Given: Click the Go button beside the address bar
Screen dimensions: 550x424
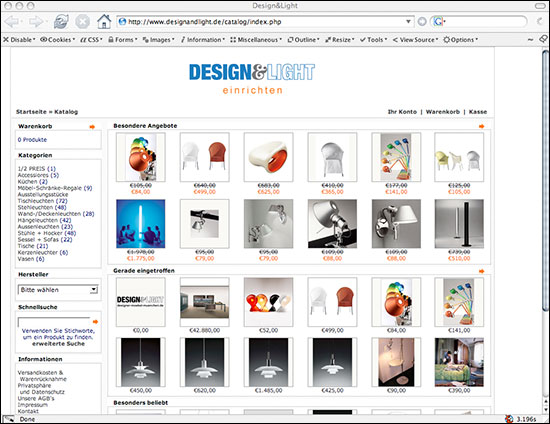Looking at the screenshot, I should pyautogui.click(x=422, y=22).
